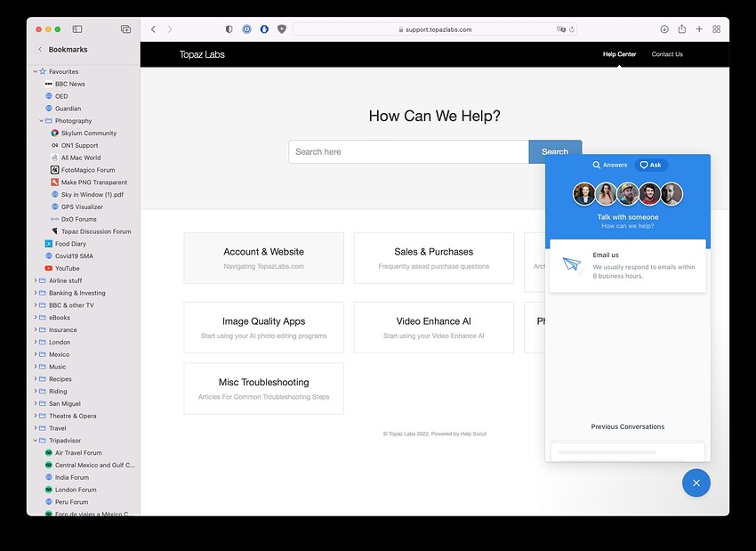Go forward with the forward arrow
756x551 pixels.
click(170, 29)
